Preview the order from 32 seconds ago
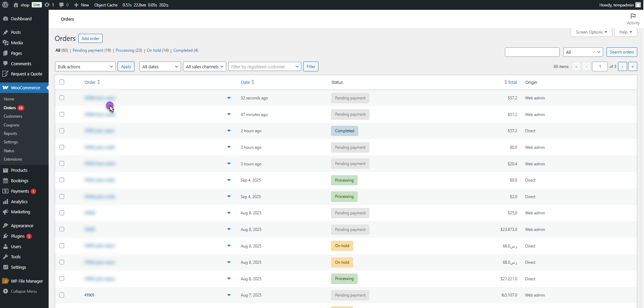This screenshot has width=644, height=308. (x=229, y=98)
